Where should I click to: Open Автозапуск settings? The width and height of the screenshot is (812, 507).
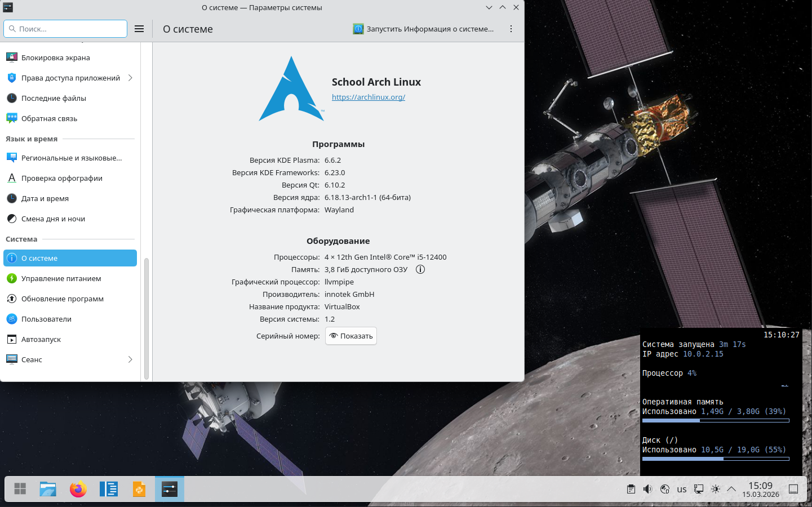pyautogui.click(x=70, y=339)
